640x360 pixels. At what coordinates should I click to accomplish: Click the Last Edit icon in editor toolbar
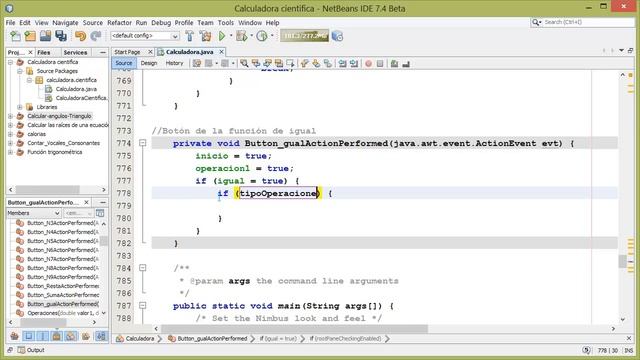[x=197, y=63]
